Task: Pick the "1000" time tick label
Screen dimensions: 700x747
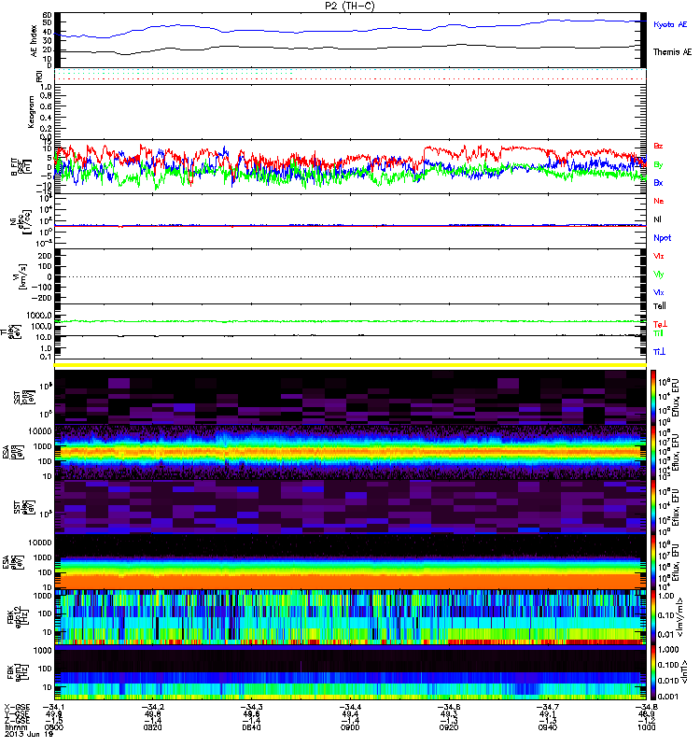Action: [646, 727]
